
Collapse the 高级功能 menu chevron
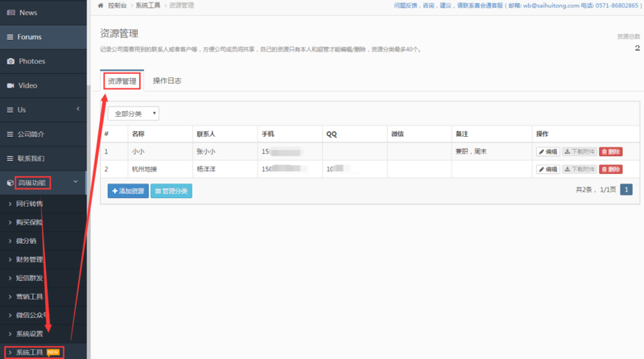tap(76, 183)
